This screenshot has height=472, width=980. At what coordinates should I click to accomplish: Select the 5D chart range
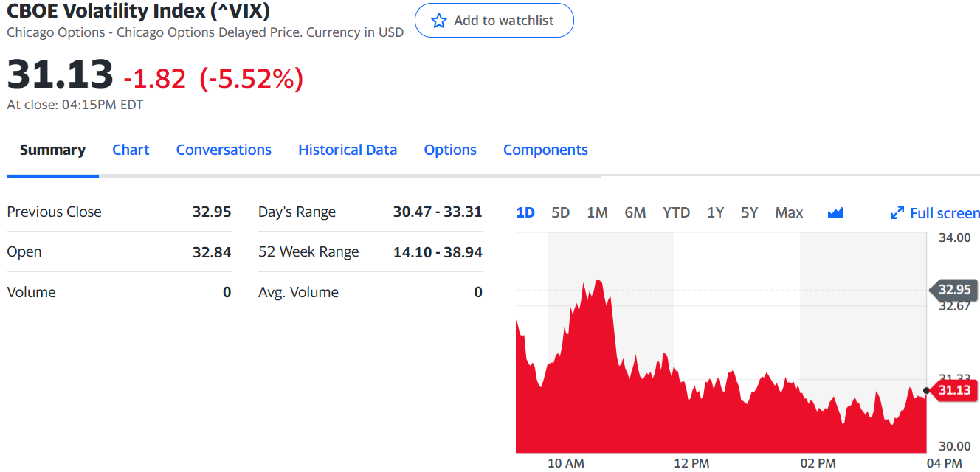561,212
